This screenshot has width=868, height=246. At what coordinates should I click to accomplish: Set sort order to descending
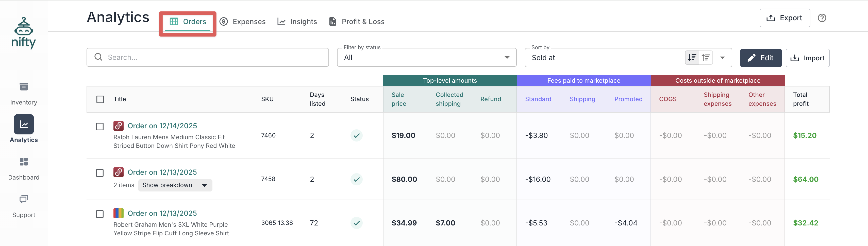point(692,58)
